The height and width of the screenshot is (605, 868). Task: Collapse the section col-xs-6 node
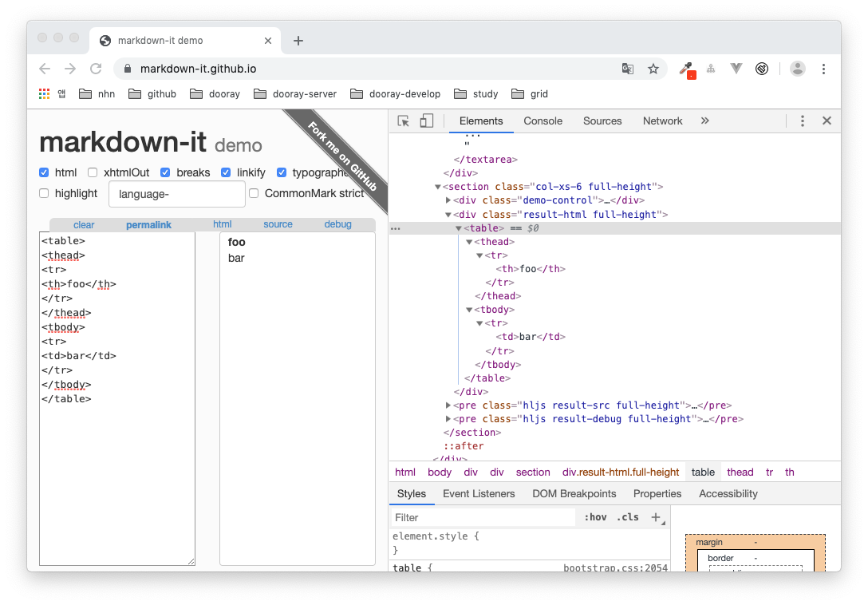438,187
